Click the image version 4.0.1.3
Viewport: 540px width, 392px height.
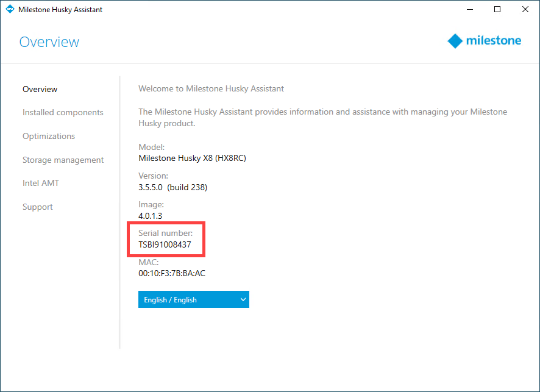point(150,216)
